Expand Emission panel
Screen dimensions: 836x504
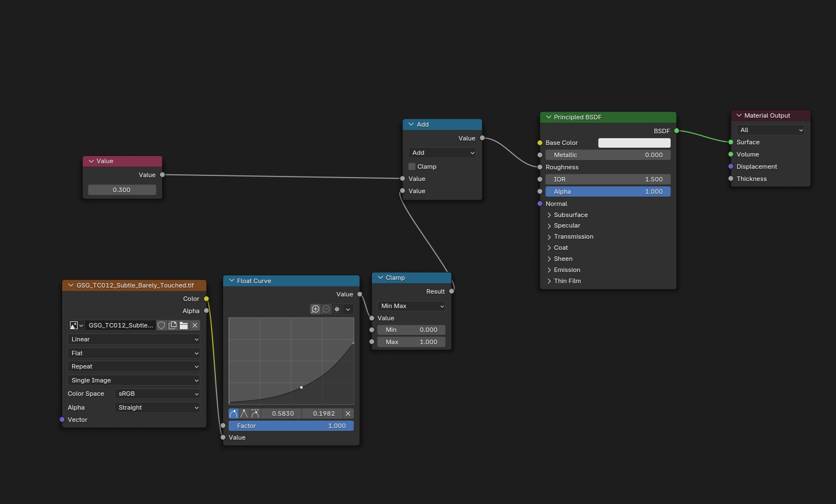tap(549, 270)
